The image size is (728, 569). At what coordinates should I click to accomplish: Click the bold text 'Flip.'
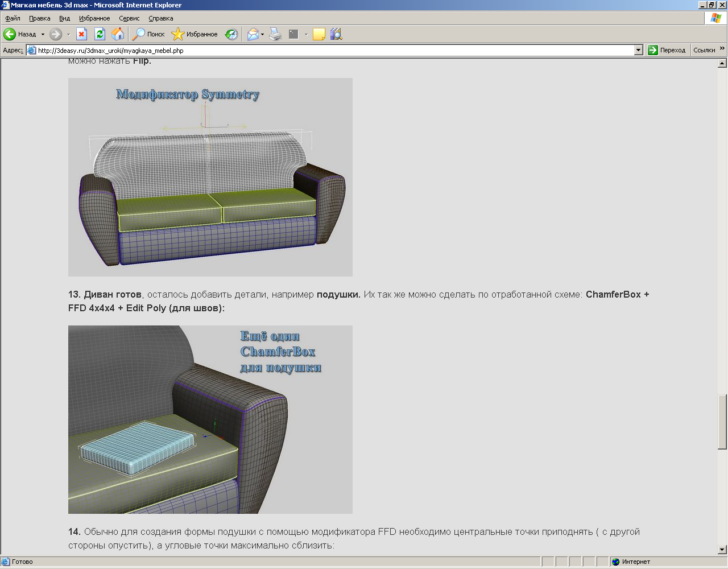pos(142,61)
